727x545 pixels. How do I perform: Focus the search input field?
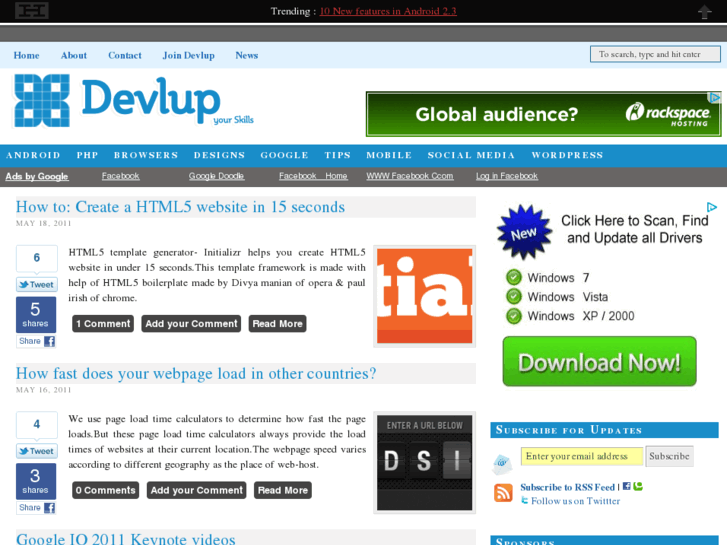point(655,54)
